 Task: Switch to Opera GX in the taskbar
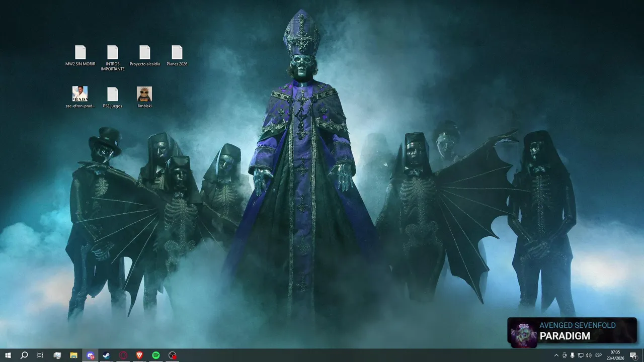point(123,355)
